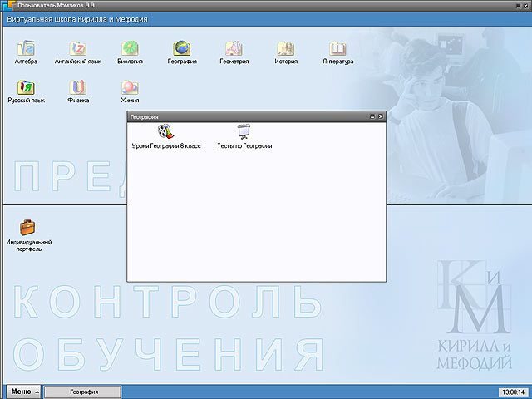Open the Алгебра subject icon
532x399 pixels.
27,48
